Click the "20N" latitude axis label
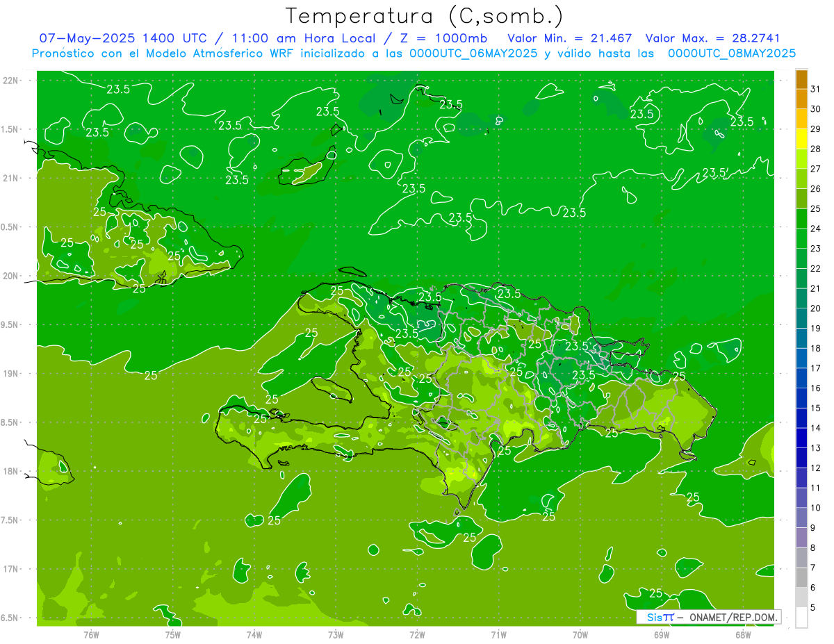834x644 pixels. 11,276
